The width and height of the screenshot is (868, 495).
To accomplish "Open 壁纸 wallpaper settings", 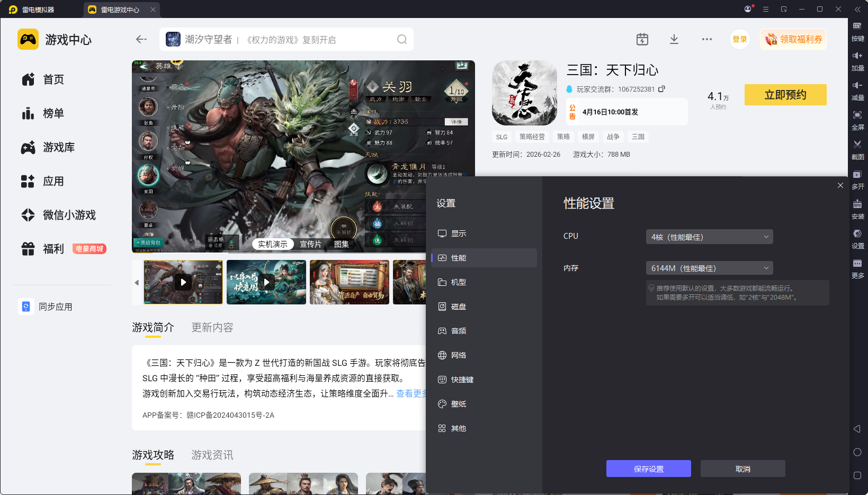I will [x=484, y=404].
